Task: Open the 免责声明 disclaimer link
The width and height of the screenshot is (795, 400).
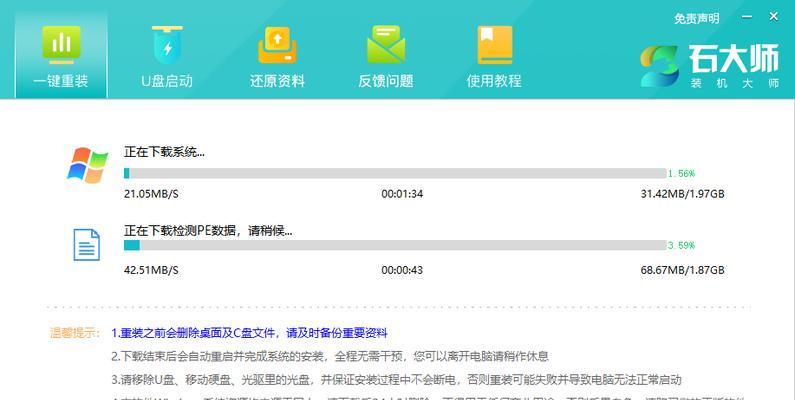Action: [697, 18]
